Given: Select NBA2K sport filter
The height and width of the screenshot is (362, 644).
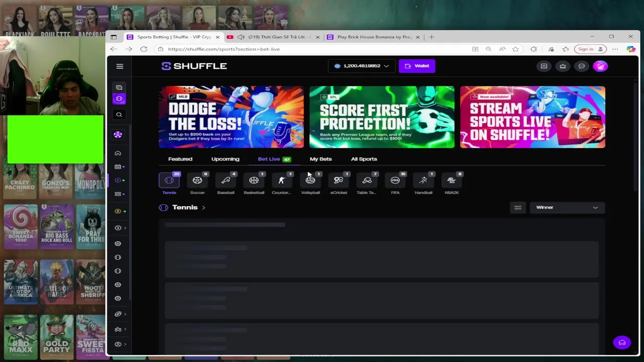Looking at the screenshot, I should coord(452,184).
